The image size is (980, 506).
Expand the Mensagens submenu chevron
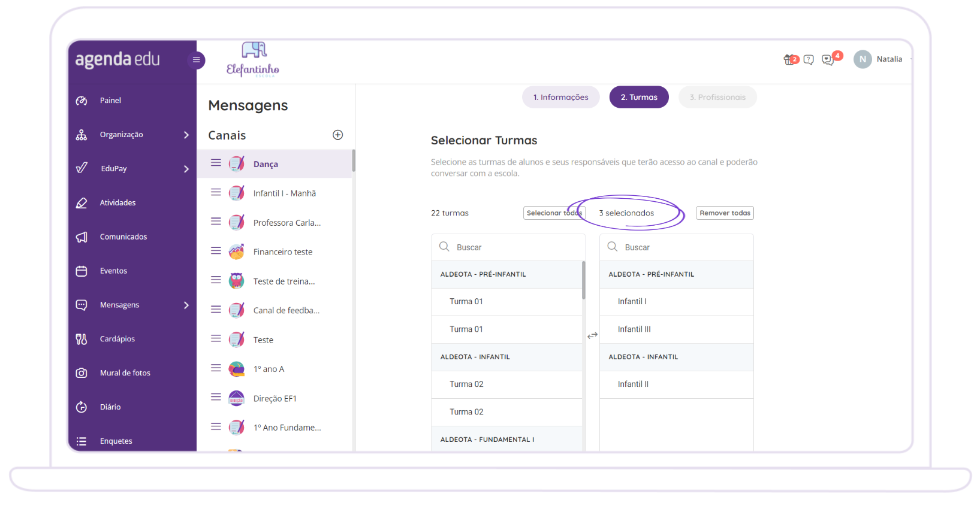click(186, 305)
